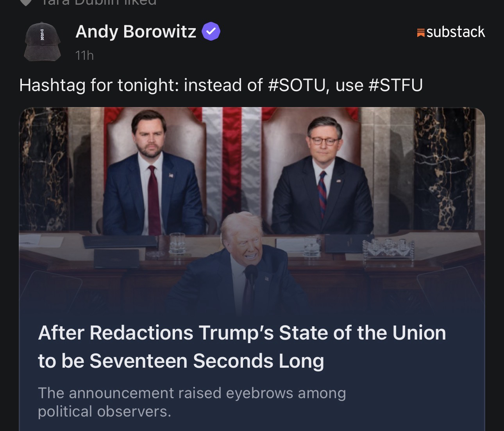Tap the bearded man in red tie in photo

154,176
